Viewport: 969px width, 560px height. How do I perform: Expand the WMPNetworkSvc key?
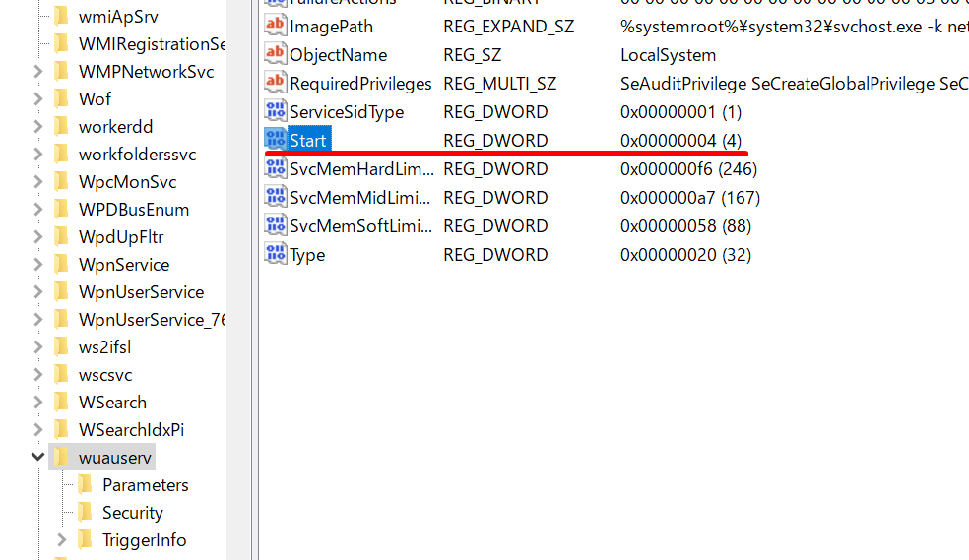click(x=38, y=72)
